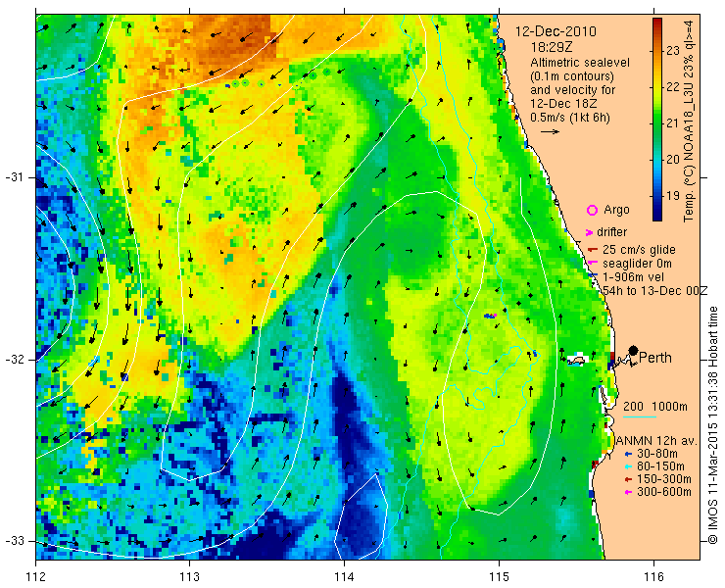This screenshot has width=725, height=588.
Task: Click the 'drifter' legend label
Action: (611, 232)
